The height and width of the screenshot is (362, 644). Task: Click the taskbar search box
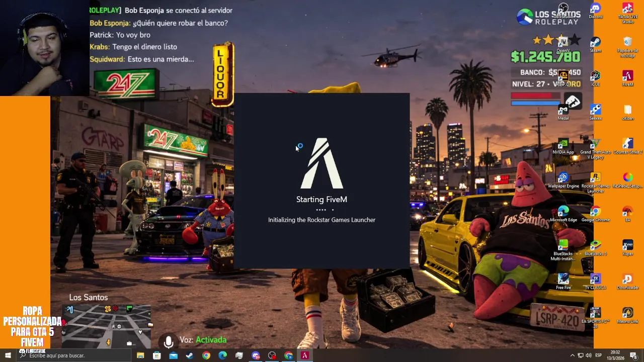tap(74, 355)
